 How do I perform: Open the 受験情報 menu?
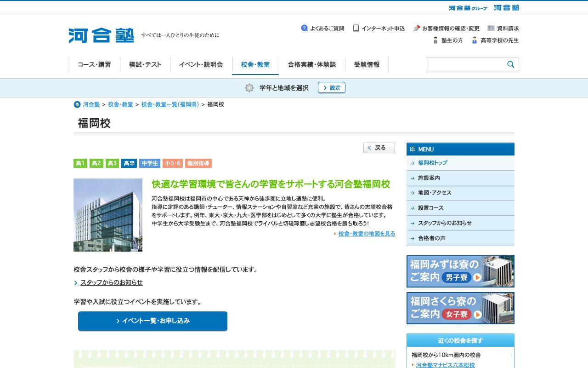coord(367,64)
